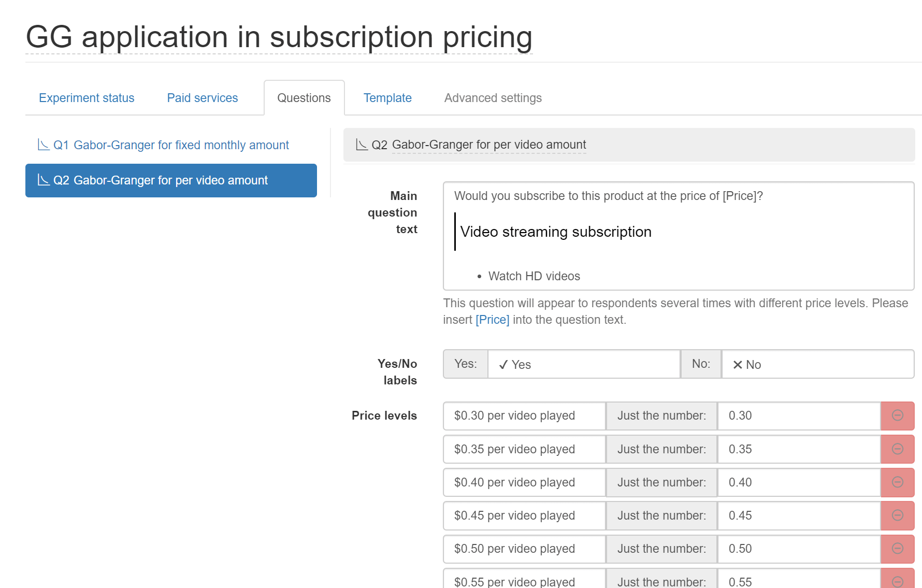Click the 0.50 number field
Screen dimensions: 922x588
[799, 549]
